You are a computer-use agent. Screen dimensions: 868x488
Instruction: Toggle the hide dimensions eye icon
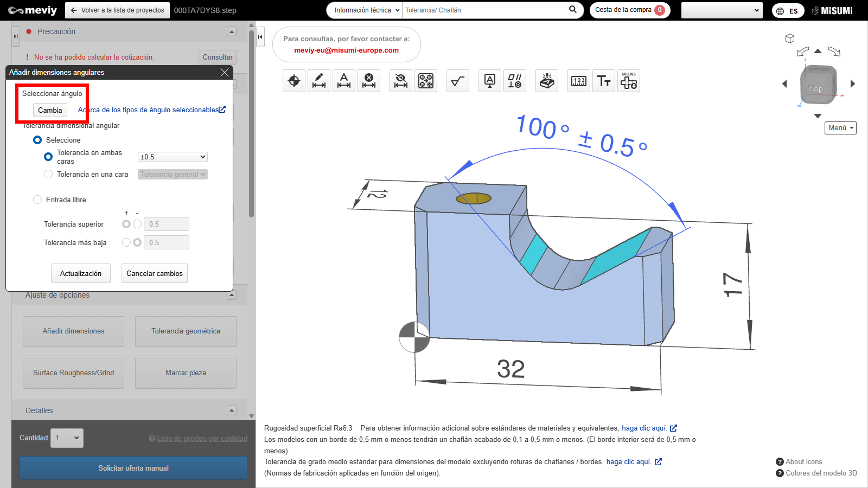click(401, 81)
